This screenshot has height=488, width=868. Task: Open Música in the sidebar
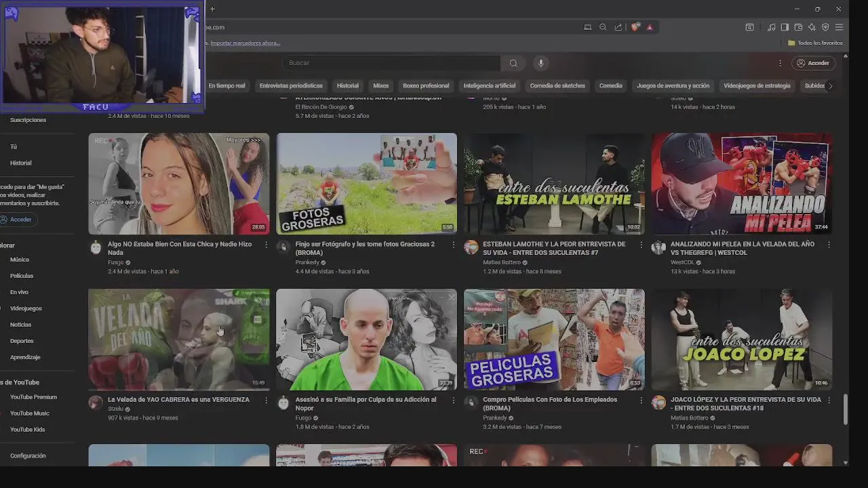click(19, 260)
